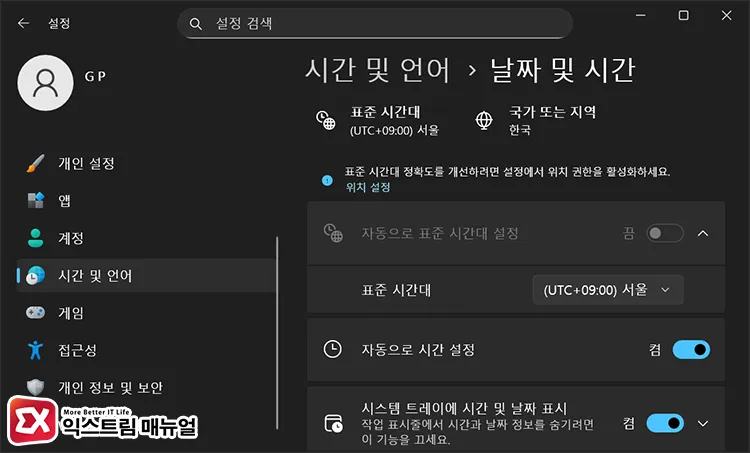Click the 접근성 accessibility figure icon
This screenshot has width=750, height=453.
35,350
